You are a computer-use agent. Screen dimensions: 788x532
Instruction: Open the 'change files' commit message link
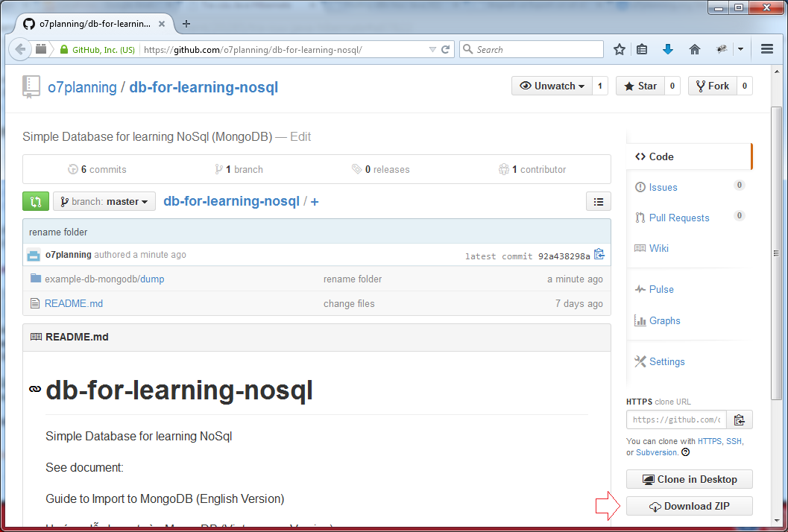pyautogui.click(x=349, y=303)
